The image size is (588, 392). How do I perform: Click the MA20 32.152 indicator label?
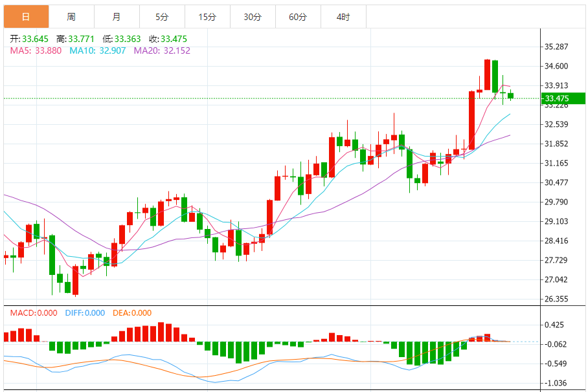[x=162, y=50]
